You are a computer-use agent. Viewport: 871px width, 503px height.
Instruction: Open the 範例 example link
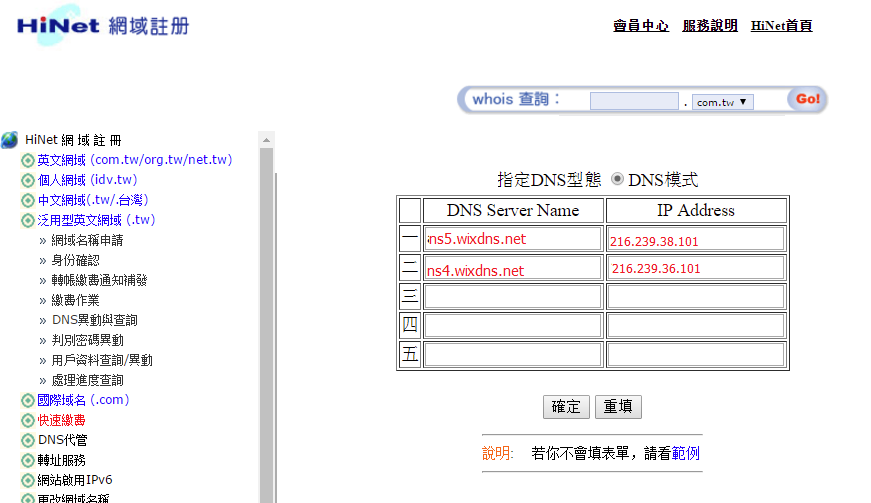click(685, 453)
